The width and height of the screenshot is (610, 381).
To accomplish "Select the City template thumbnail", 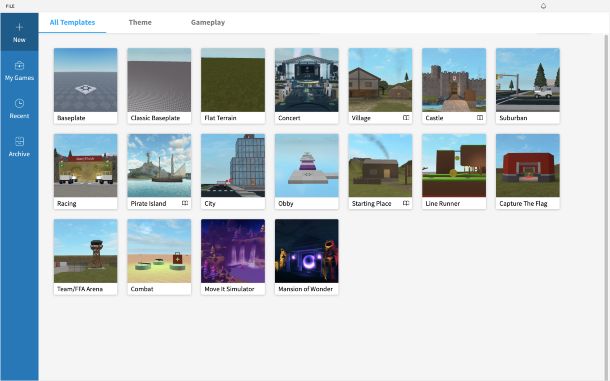I will (233, 165).
